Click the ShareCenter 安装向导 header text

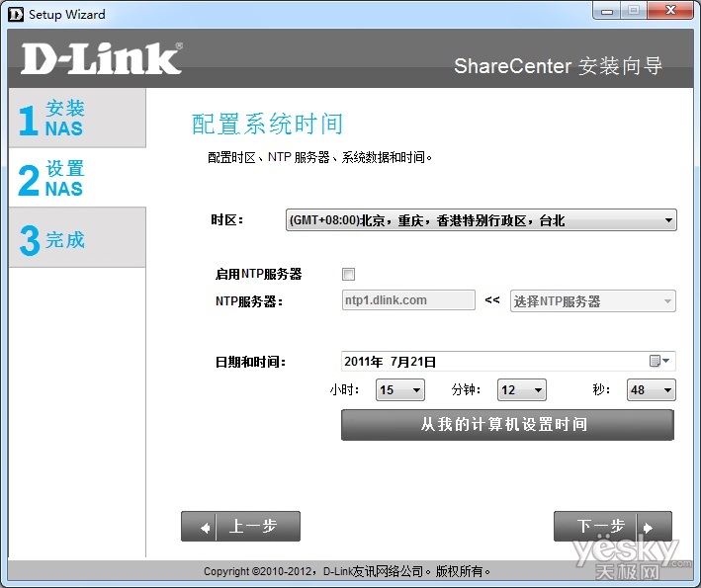pos(558,66)
